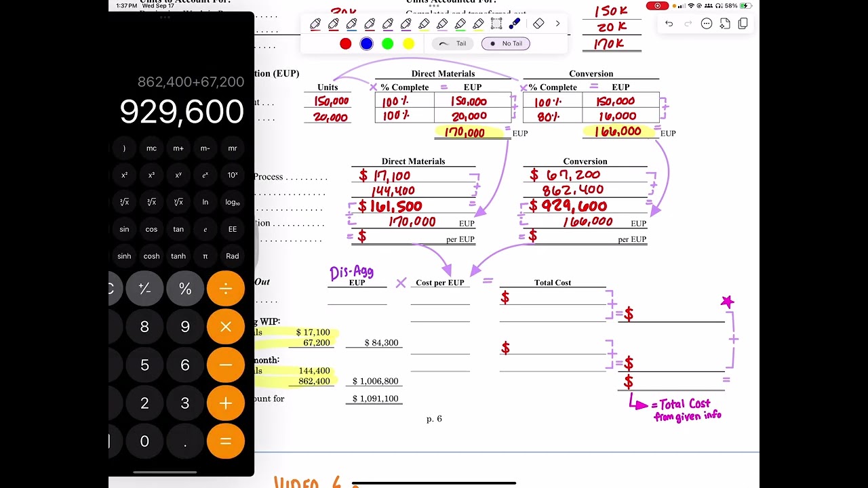
Task: Pick the yellow ink color
Action: click(x=409, y=43)
